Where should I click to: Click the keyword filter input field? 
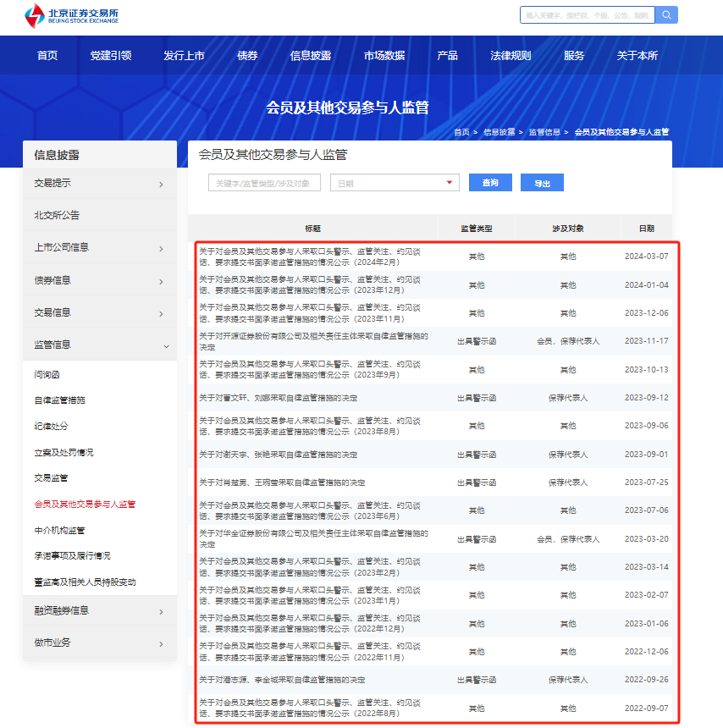click(x=264, y=183)
